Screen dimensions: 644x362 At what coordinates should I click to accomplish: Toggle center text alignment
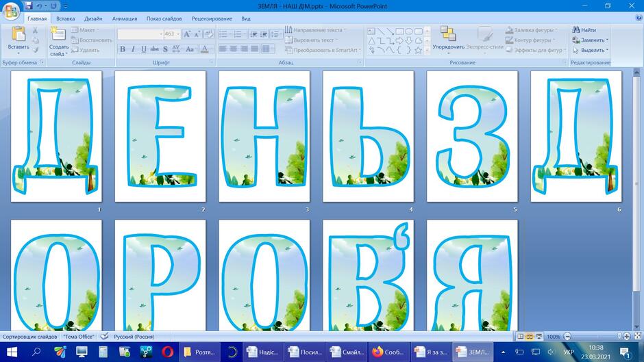(234, 49)
